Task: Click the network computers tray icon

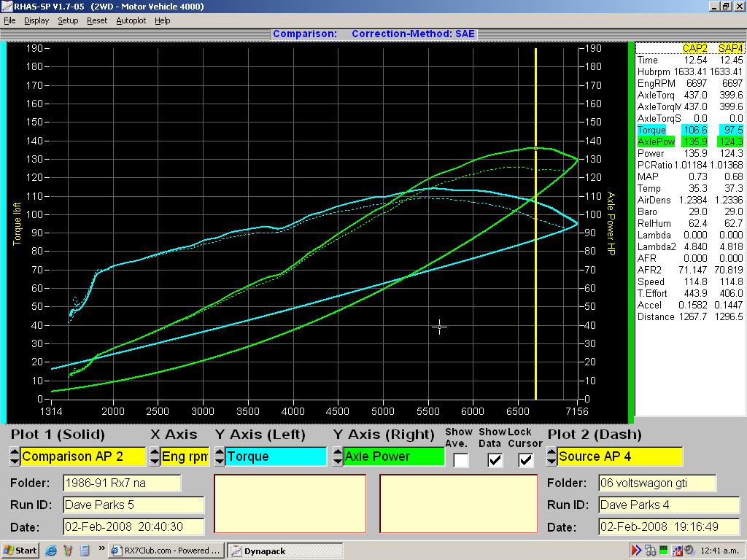Action: (x=650, y=551)
